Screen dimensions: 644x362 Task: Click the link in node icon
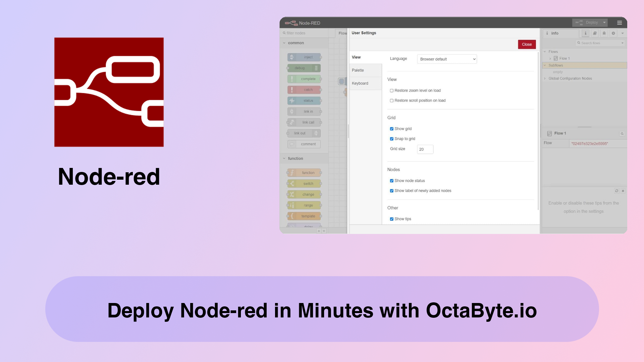(x=291, y=111)
